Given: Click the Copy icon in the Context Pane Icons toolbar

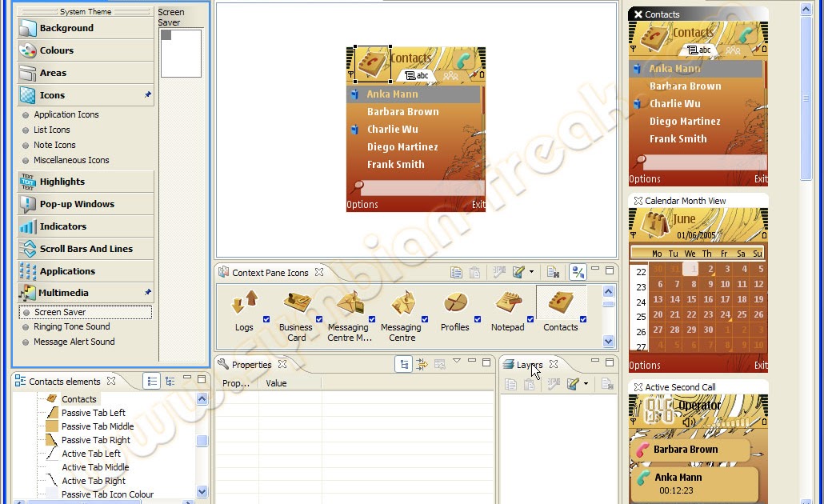Looking at the screenshot, I should [x=456, y=272].
